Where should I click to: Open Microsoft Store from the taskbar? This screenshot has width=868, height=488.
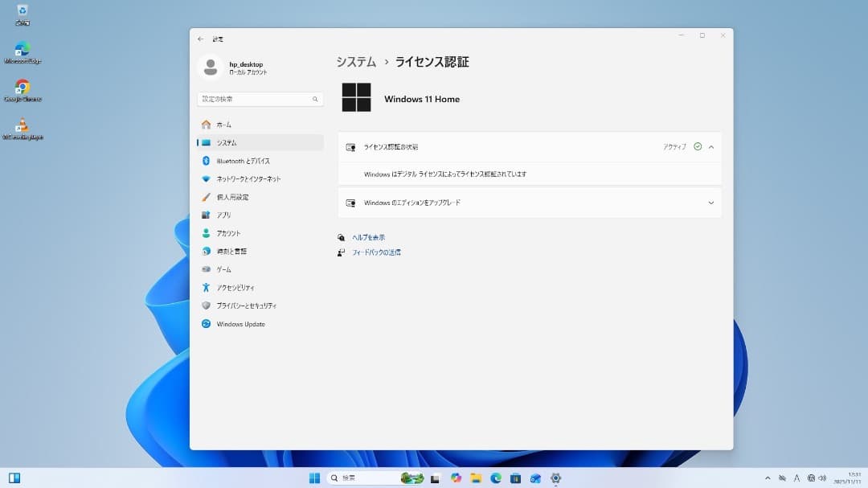pos(515,478)
